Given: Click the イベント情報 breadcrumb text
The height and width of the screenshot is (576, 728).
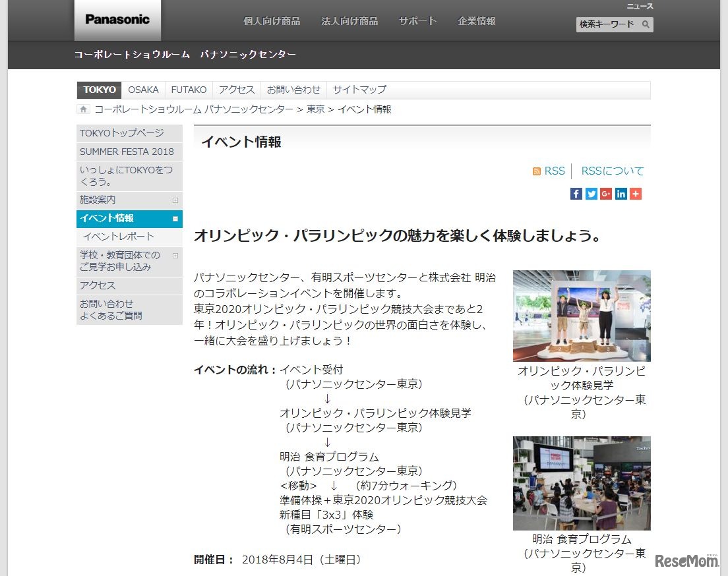Looking at the screenshot, I should (365, 109).
